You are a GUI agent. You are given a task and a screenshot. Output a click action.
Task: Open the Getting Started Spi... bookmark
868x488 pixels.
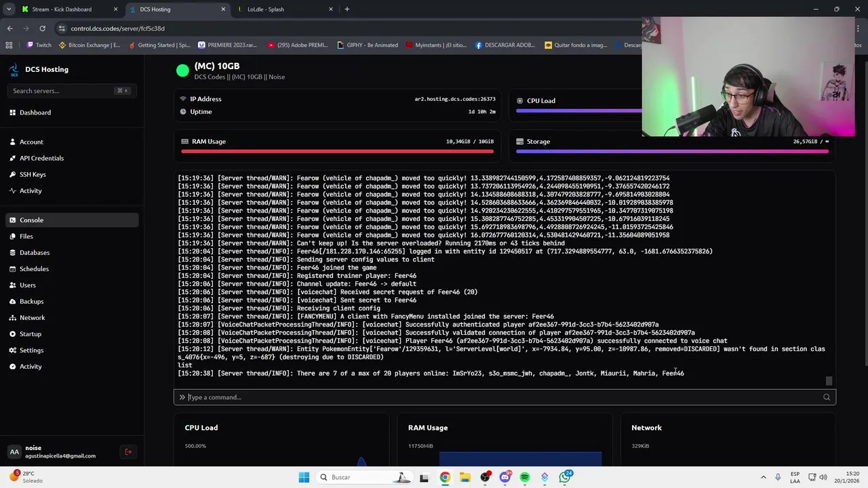159,45
